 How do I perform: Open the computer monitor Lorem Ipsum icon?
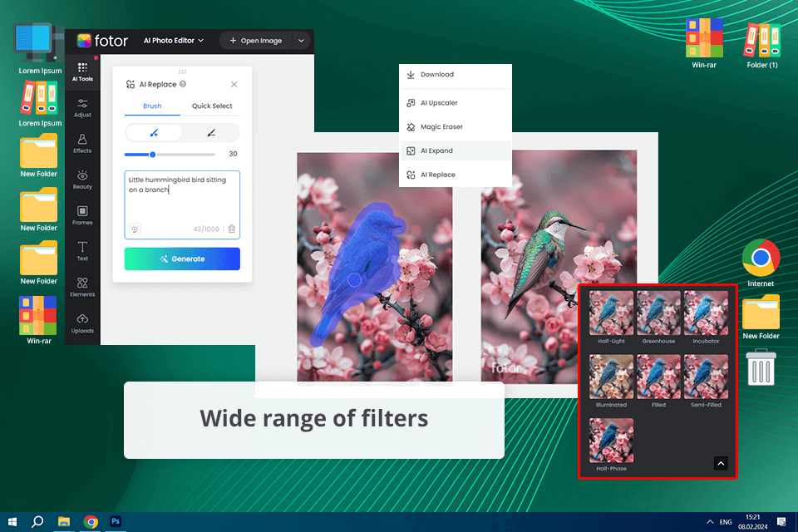pos(40,48)
